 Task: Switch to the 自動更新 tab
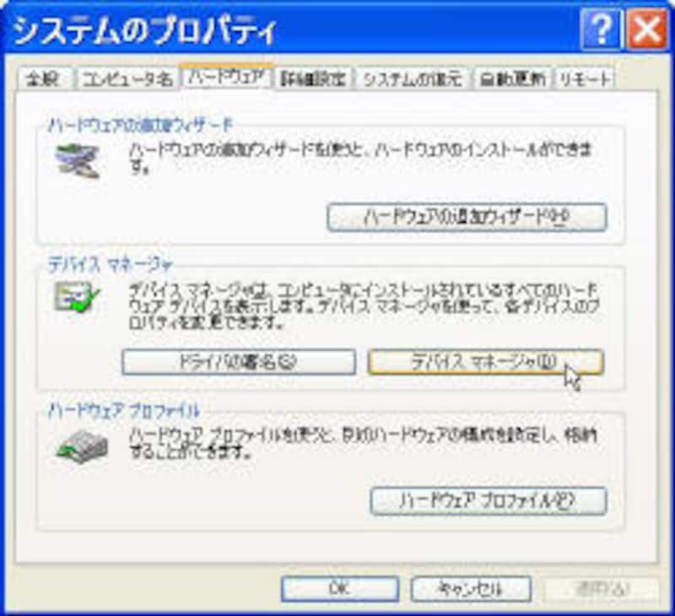coord(512,78)
